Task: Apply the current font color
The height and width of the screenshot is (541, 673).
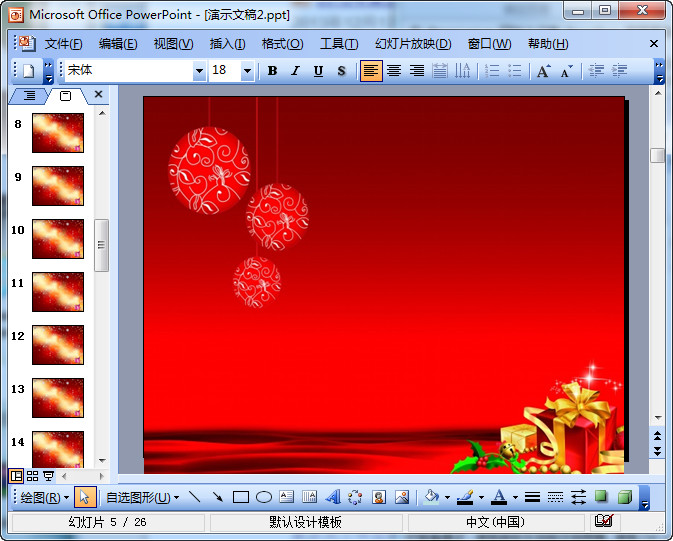Action: 499,498
